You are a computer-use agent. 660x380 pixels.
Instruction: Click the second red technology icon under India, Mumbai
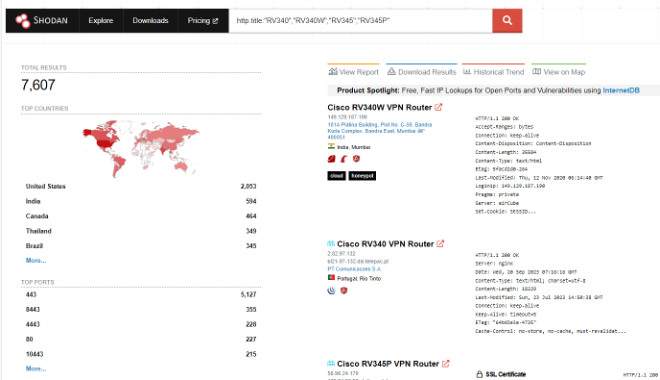(344, 159)
